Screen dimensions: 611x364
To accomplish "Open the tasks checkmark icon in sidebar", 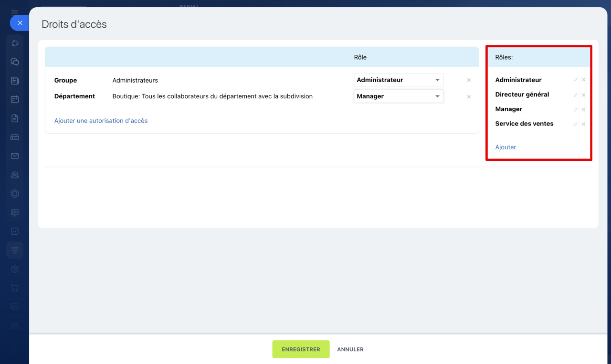I will [15, 231].
